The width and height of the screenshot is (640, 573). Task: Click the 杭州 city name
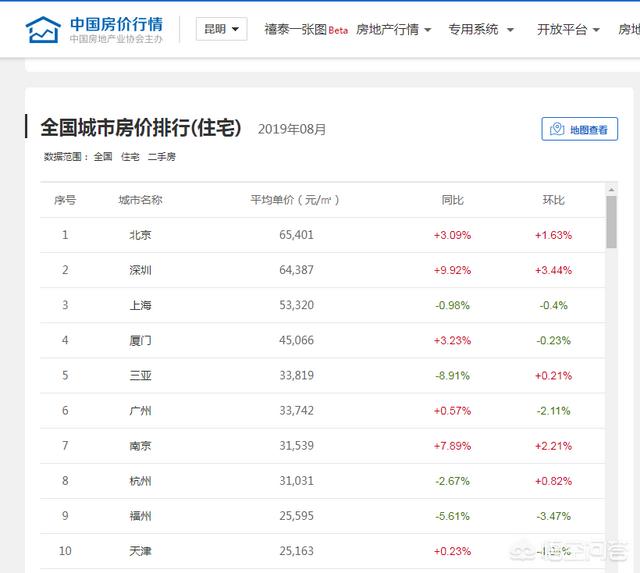coord(140,481)
